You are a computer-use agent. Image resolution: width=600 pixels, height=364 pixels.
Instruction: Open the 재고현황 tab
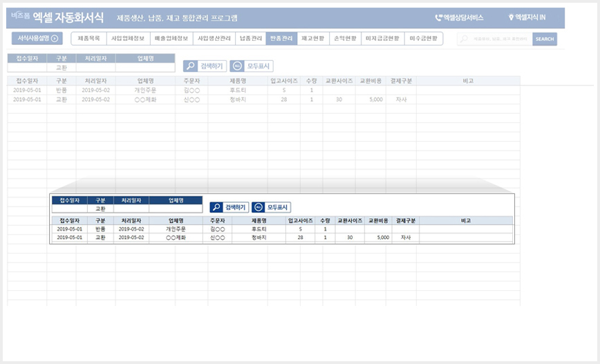(x=313, y=39)
